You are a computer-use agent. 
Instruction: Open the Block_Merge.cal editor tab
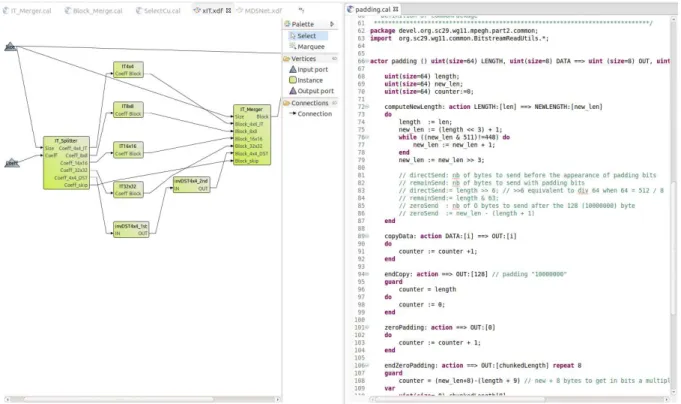pyautogui.click(x=93, y=10)
